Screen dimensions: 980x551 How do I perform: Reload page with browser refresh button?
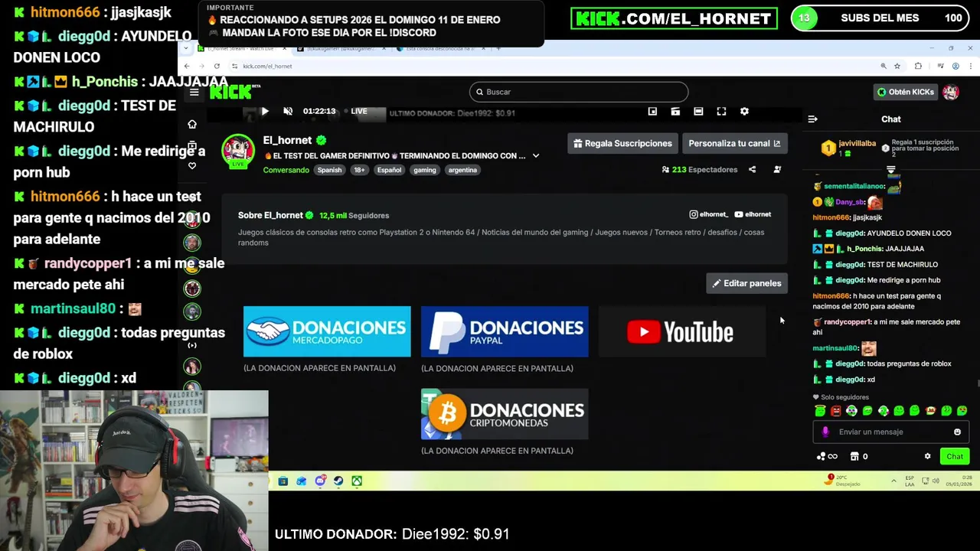[217, 66]
